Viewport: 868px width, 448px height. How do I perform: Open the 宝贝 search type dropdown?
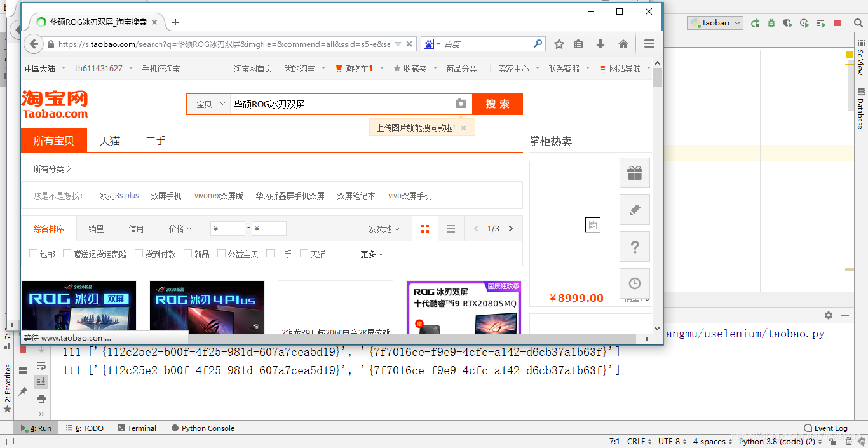(209, 104)
